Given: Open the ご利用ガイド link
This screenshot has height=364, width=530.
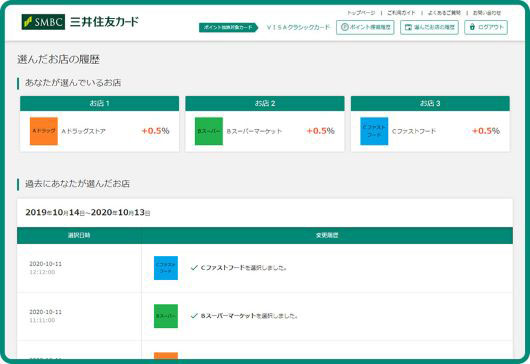Looking at the screenshot, I should (401, 13).
